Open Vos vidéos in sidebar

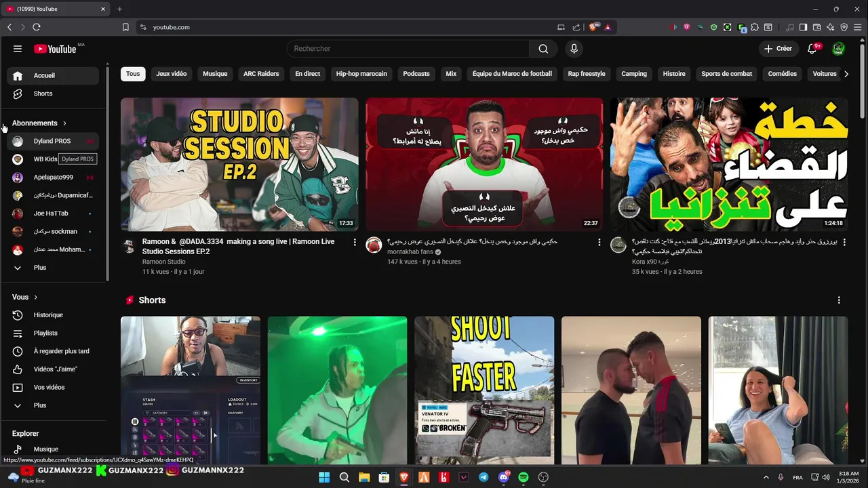(53, 388)
